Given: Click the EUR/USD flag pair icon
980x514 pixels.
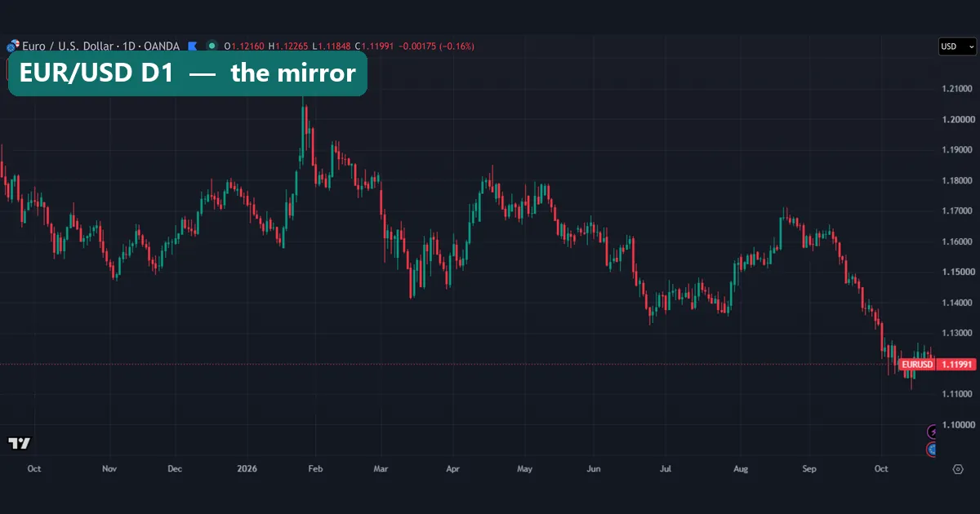Looking at the screenshot, I should pos(12,47).
